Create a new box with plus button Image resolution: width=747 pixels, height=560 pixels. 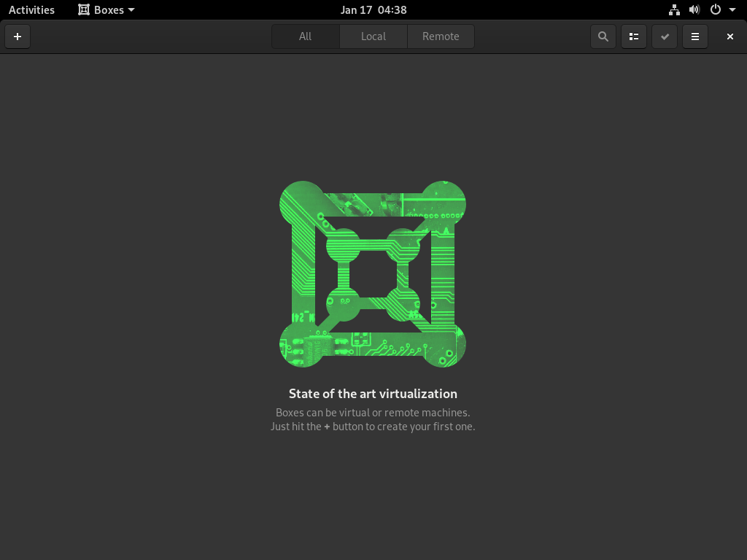(18, 36)
